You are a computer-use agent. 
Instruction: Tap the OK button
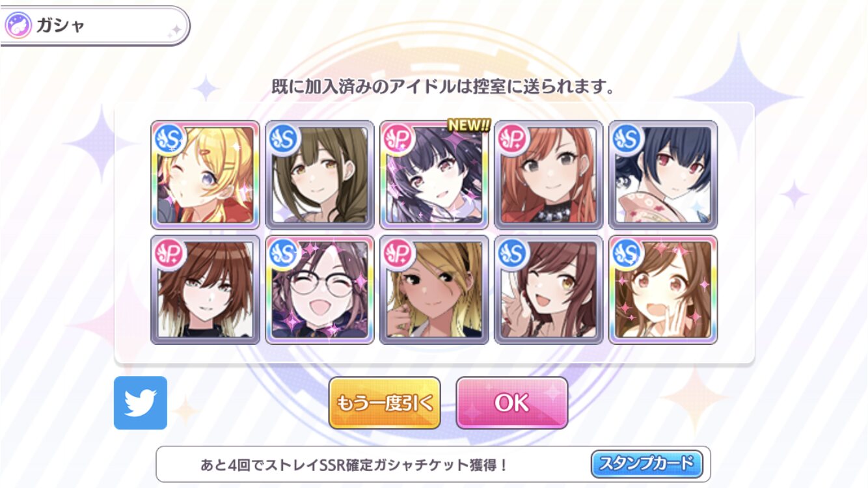click(x=512, y=403)
